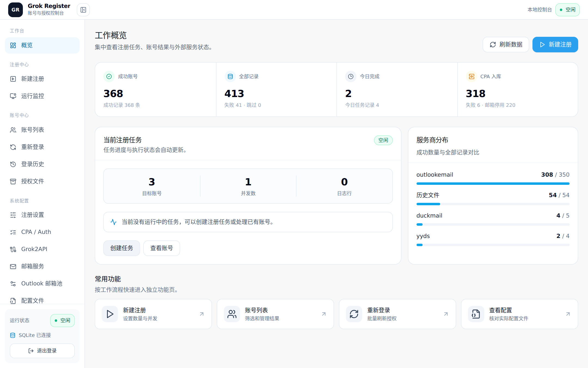
Task: Click the 新建注册 play icon in the sidebar
Action: tap(13, 79)
